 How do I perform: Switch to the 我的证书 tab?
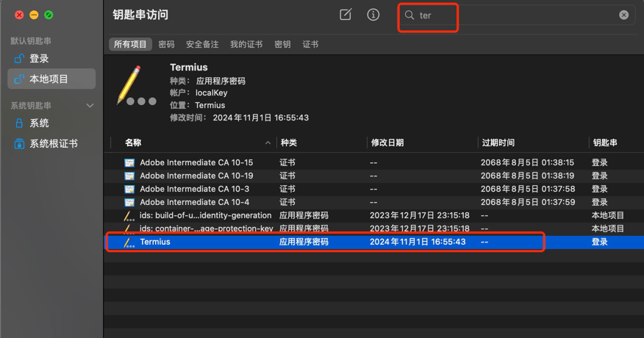246,44
